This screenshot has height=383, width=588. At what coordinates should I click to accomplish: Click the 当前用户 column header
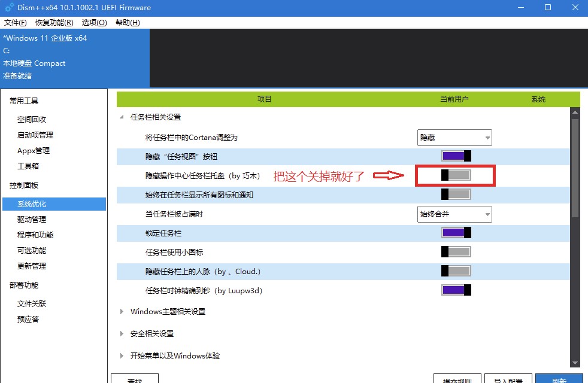[454, 99]
